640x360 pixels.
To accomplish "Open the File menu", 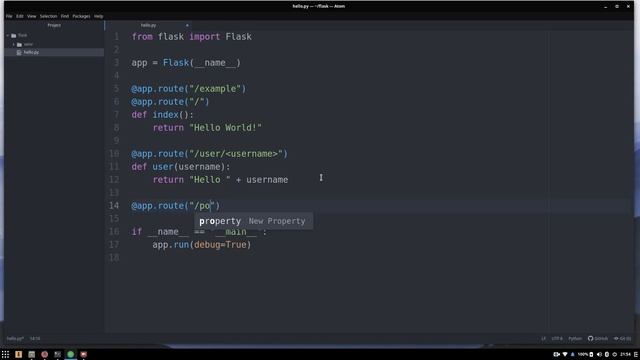I will pyautogui.click(x=9, y=16).
